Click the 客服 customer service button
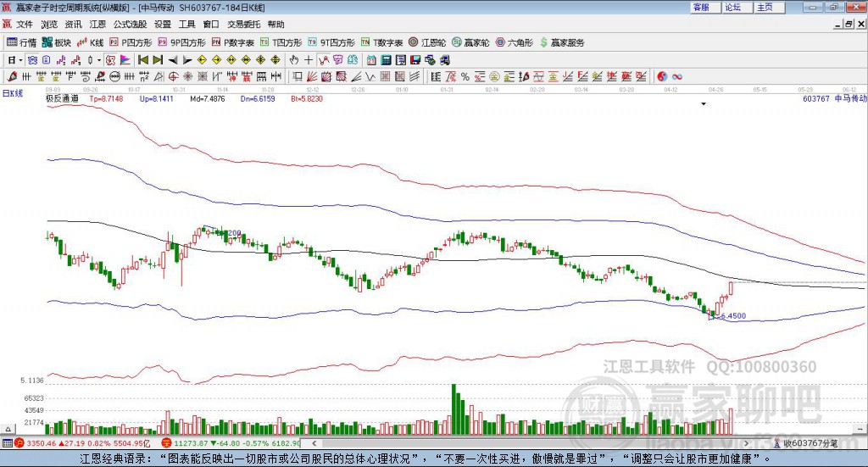This screenshot has width=868, height=467. [705, 7]
